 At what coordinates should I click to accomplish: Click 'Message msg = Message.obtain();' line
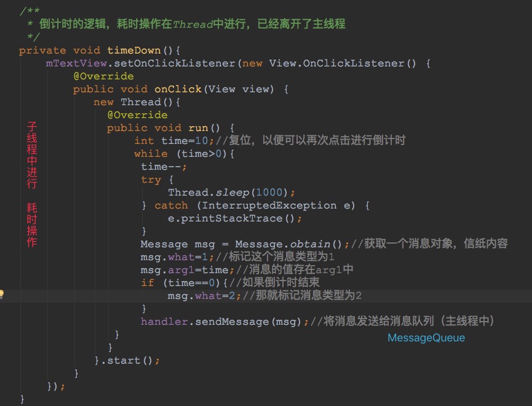point(245,244)
